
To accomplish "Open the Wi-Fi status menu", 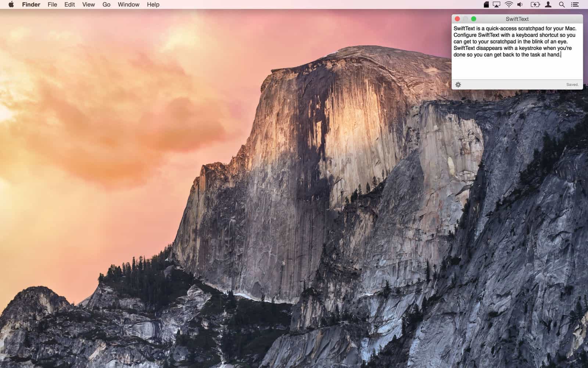I will click(509, 4).
